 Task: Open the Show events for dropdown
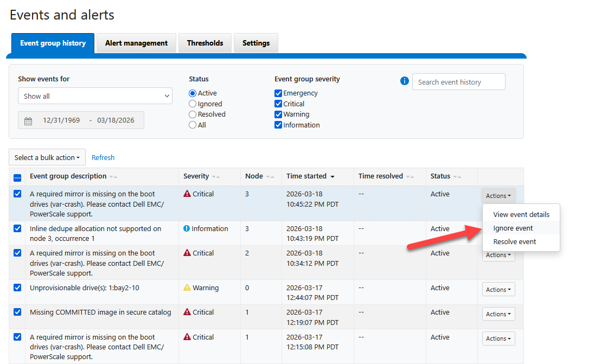point(95,96)
